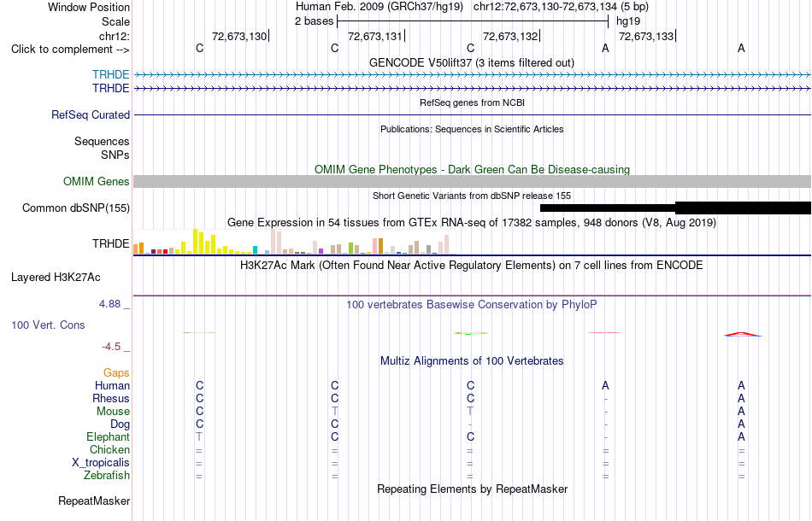Click the Zebrafish species label
Image resolution: width=812 pixels, height=521 pixels.
point(107,475)
